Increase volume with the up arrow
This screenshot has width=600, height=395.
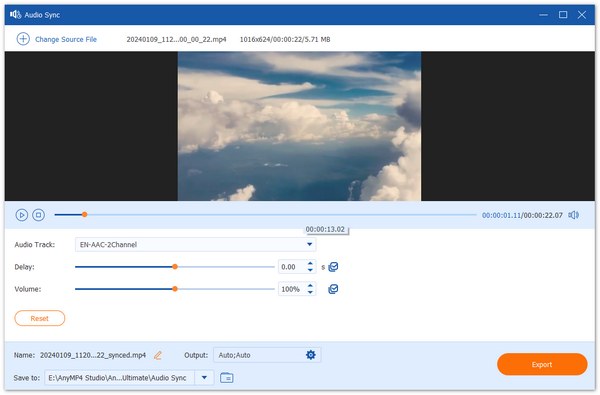pos(310,286)
